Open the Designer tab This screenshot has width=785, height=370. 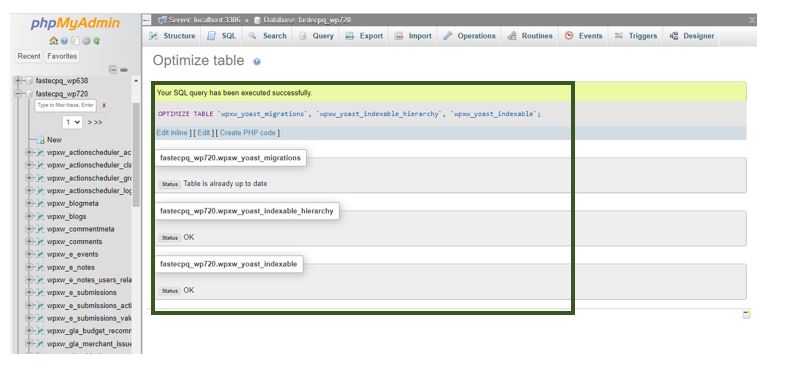tap(691, 36)
